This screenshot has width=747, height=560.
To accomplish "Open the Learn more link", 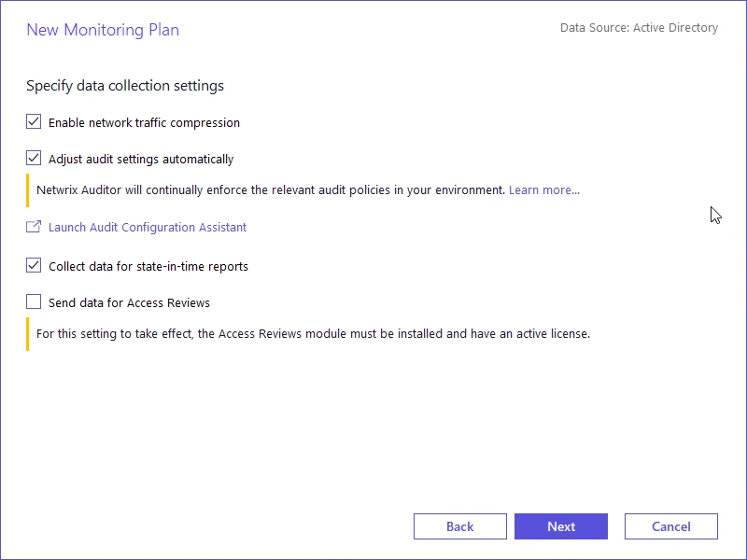I will click(x=543, y=189).
